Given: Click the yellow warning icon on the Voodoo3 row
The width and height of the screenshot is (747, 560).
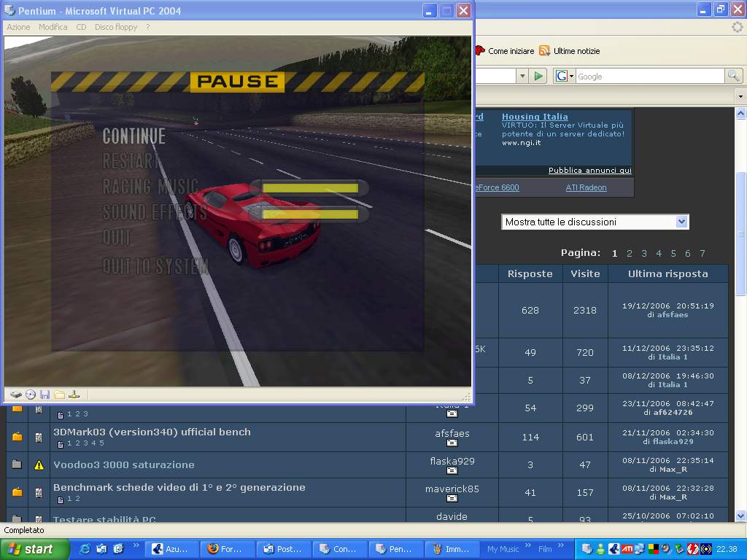Looking at the screenshot, I should (39, 464).
